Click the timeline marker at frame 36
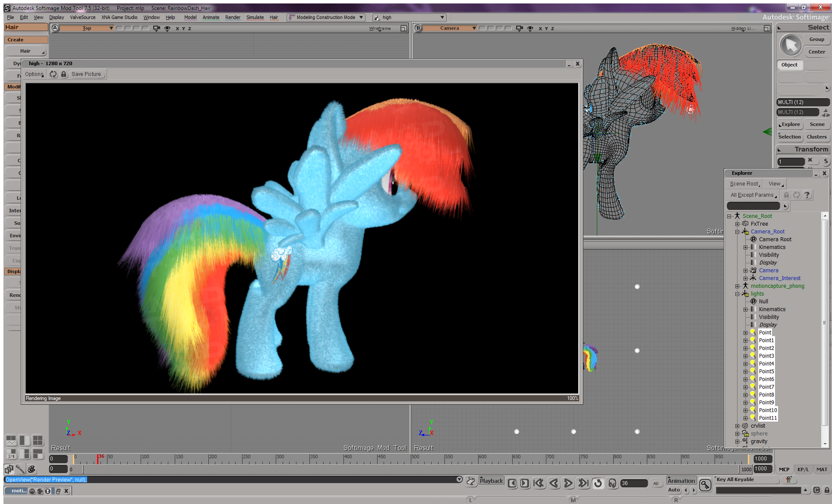 click(x=98, y=459)
